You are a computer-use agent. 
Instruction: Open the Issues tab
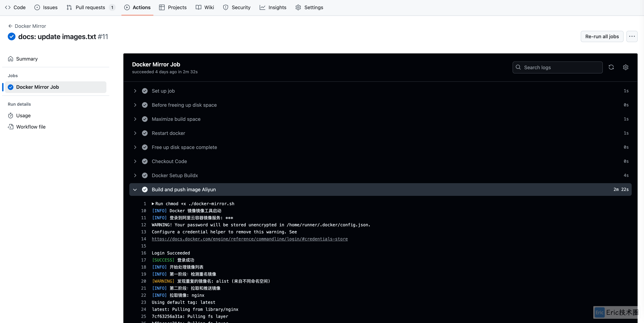pyautogui.click(x=46, y=8)
